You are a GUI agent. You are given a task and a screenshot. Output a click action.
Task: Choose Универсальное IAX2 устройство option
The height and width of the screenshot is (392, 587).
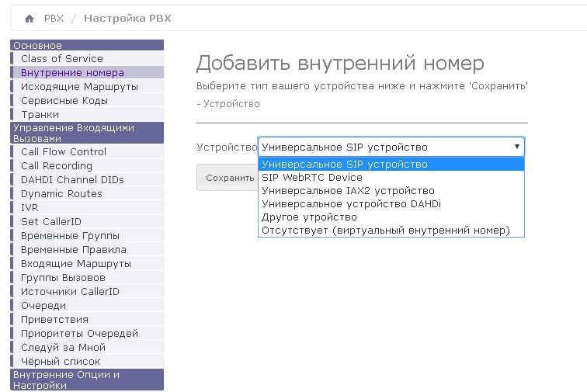(391, 191)
